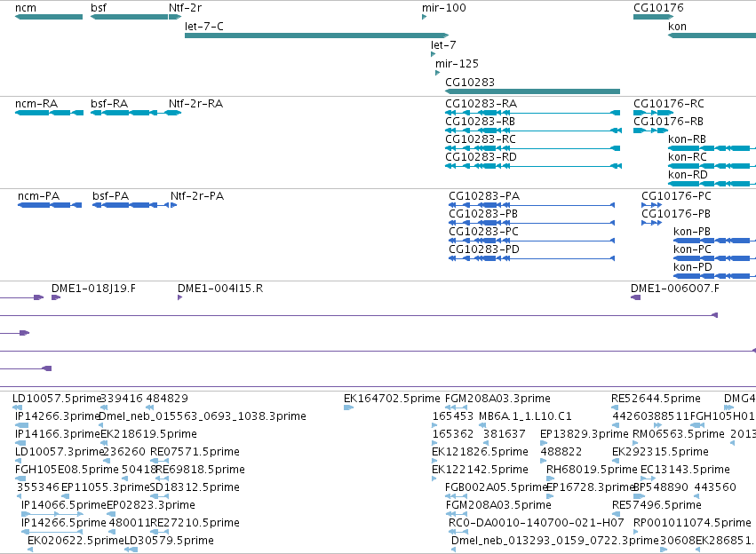The height and width of the screenshot is (554, 756).
Task: Select the Ntf-2r gene label
Action: pyautogui.click(x=185, y=8)
